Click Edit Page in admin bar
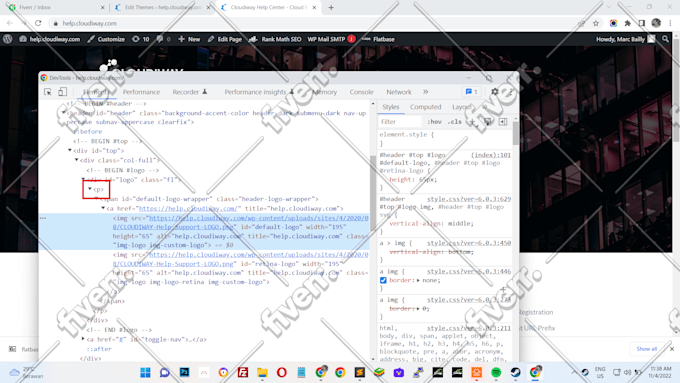 pos(225,39)
